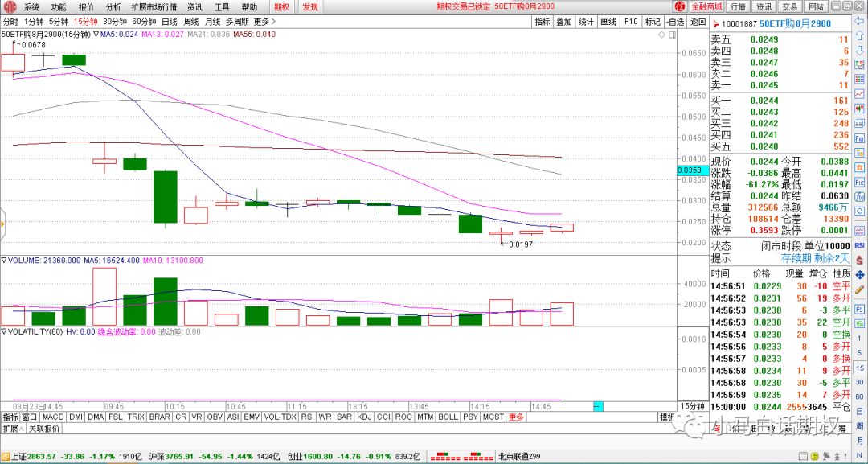The width and height of the screenshot is (868, 464).
Task: Click the cyan 0.0358 price label on axis
Action: [x=693, y=170]
